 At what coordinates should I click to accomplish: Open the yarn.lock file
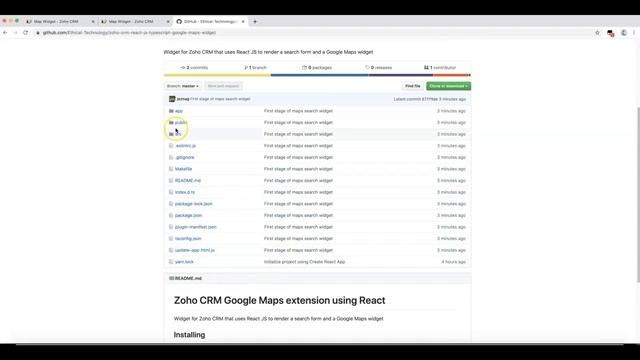pyautogui.click(x=184, y=262)
